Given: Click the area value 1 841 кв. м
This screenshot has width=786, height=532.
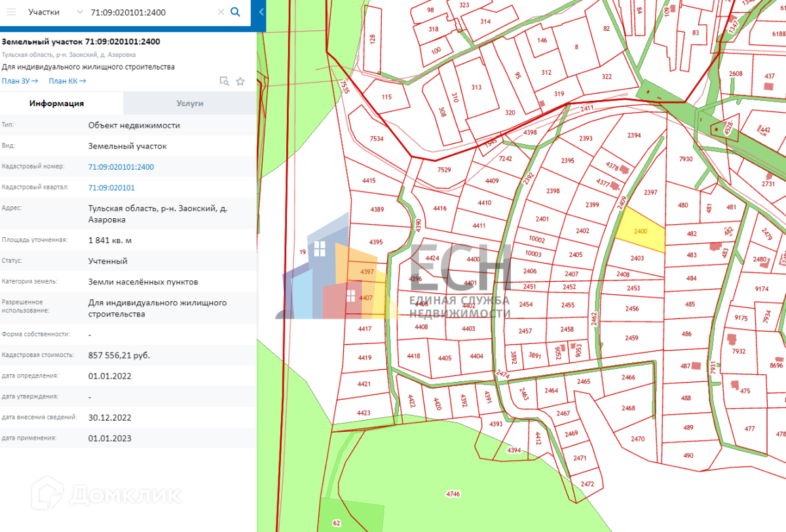Looking at the screenshot, I should [x=110, y=240].
